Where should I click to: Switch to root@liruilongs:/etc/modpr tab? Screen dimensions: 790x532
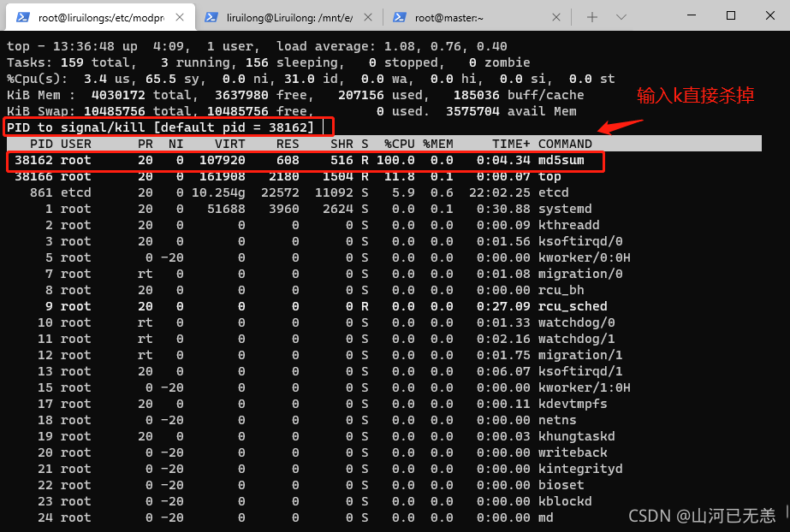[x=100, y=17]
